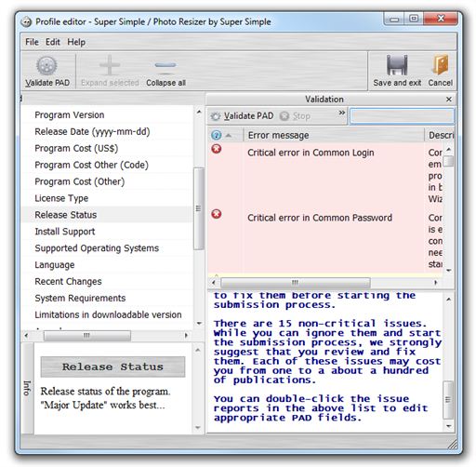Click the validation filter input field
Image resolution: width=476 pixels, height=467 pixels.
[x=402, y=116]
